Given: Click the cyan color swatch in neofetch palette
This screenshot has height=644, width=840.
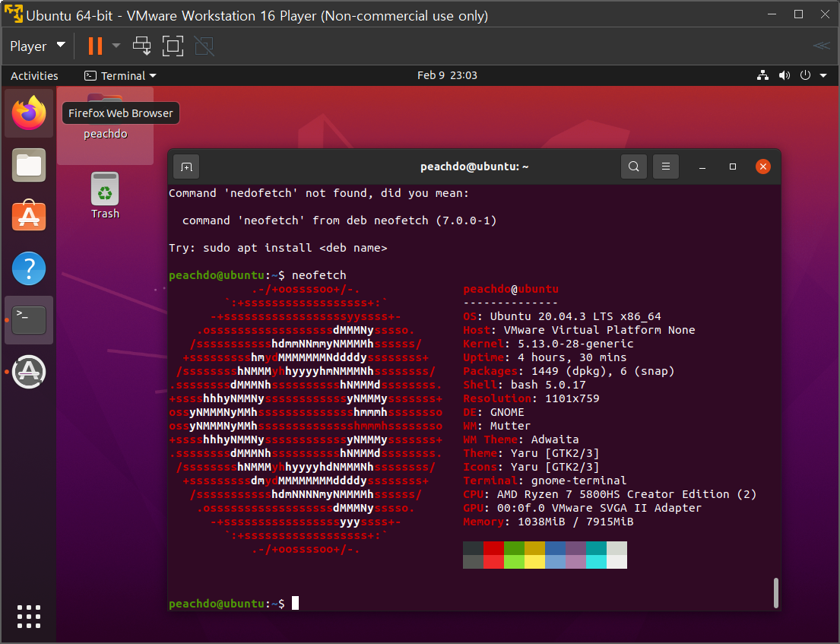Looking at the screenshot, I should pyautogui.click(x=596, y=548).
